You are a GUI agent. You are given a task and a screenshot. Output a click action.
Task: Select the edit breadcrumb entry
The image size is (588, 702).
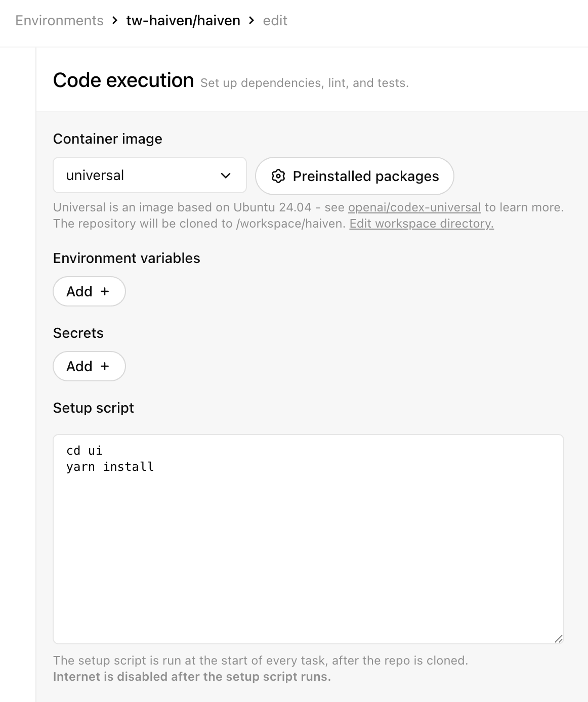[275, 20]
